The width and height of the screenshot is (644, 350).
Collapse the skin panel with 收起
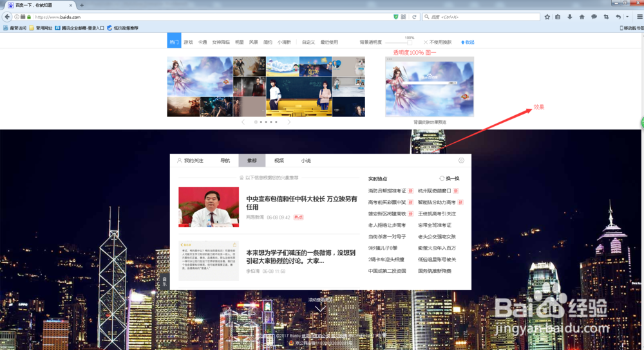pyautogui.click(x=468, y=42)
